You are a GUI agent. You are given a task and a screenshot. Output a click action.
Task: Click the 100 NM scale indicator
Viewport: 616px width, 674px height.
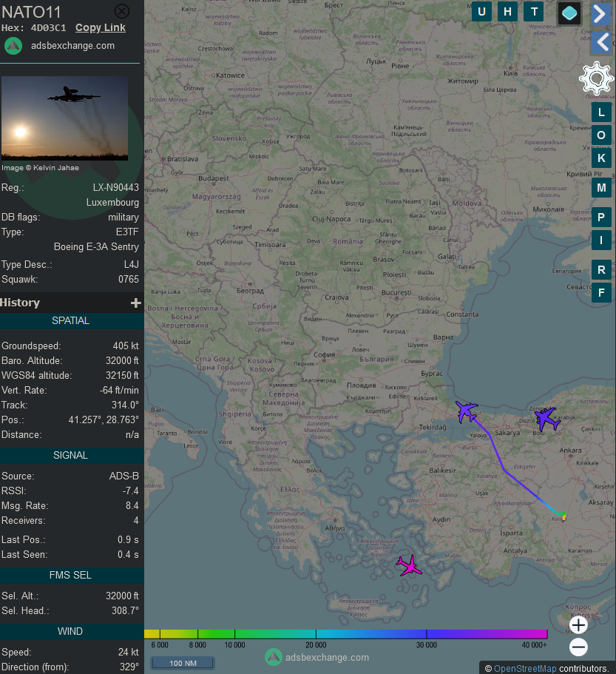[x=183, y=663]
